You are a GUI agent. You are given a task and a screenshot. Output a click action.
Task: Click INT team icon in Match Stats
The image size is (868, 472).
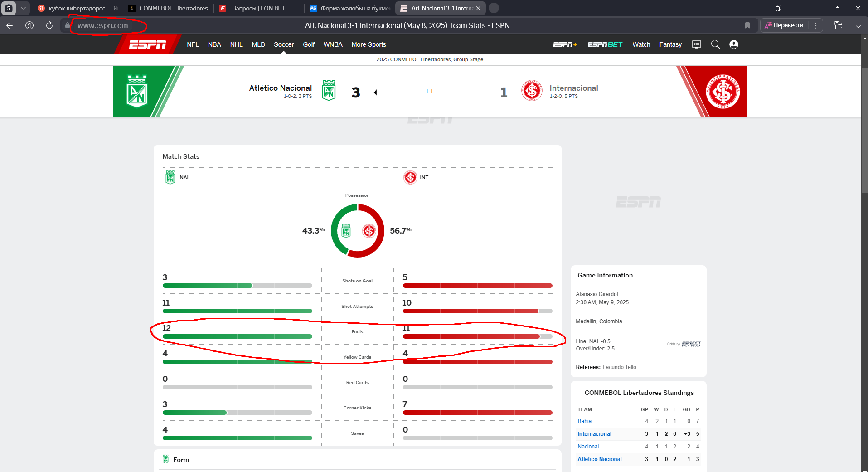[x=410, y=177]
